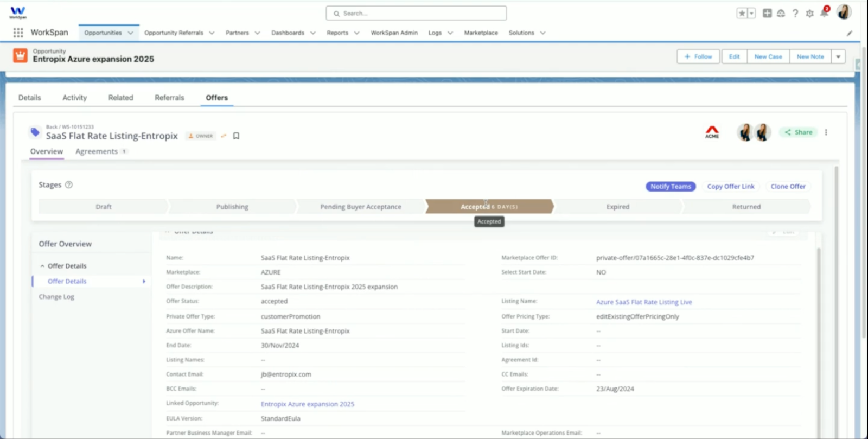Viewport: 868px width, 439px height.
Task: Open the App Launcher grid icon
Action: coord(18,33)
